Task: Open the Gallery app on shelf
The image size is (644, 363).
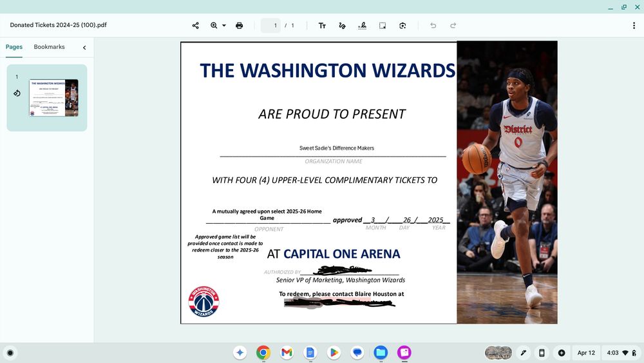Action: [404, 352]
